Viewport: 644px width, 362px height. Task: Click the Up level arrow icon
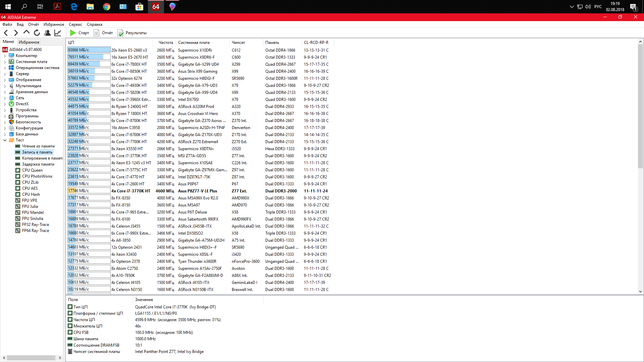pyautogui.click(x=26, y=33)
